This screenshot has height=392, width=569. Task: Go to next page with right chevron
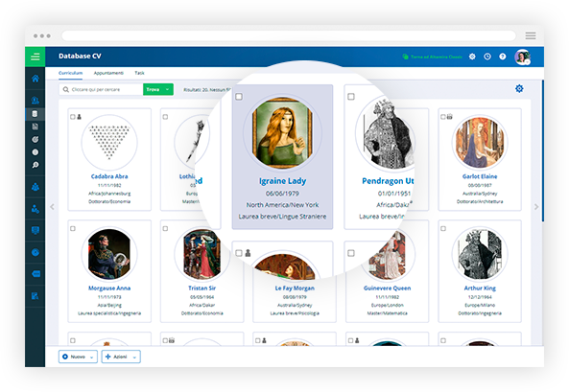[536, 207]
